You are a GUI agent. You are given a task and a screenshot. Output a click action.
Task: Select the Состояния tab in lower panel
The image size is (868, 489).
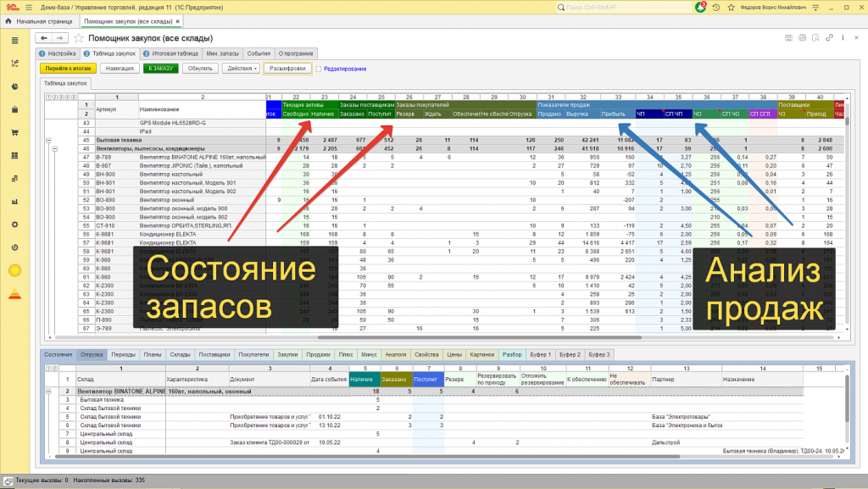click(58, 354)
